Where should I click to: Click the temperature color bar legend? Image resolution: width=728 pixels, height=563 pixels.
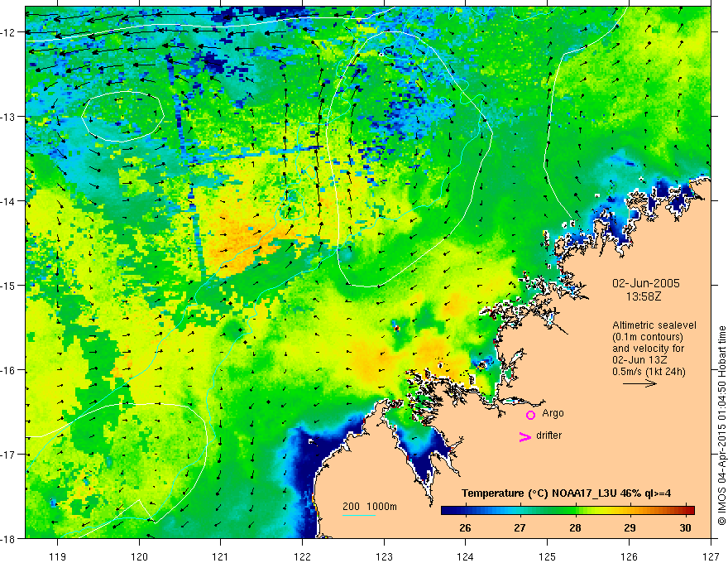point(568,510)
